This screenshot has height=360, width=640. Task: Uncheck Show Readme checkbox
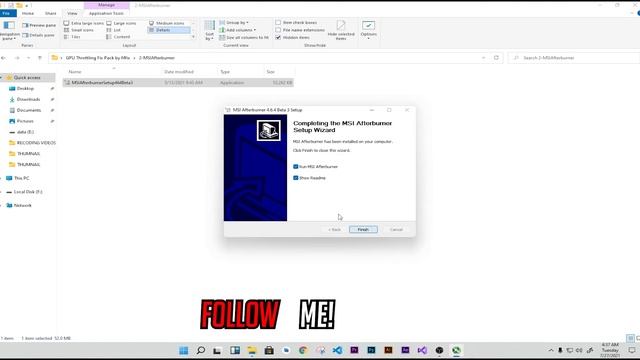[296, 178]
